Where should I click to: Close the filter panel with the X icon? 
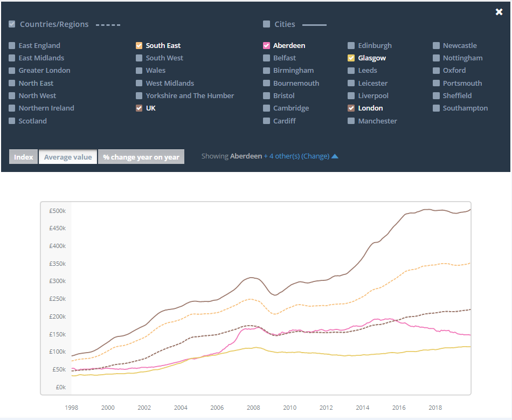[499, 12]
